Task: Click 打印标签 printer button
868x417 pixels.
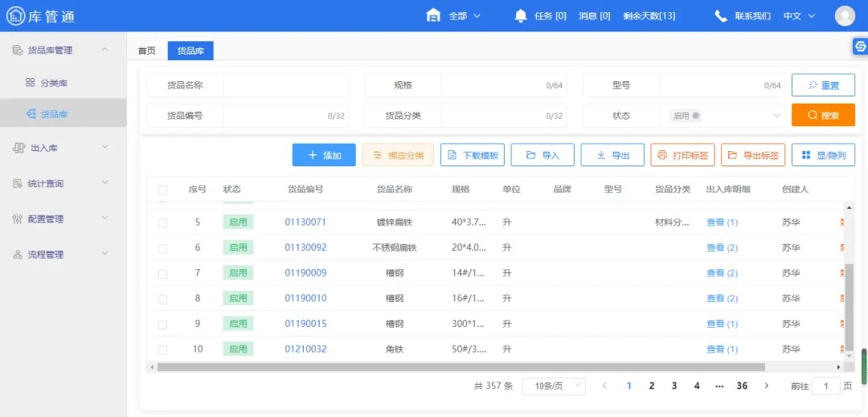Action: click(682, 155)
